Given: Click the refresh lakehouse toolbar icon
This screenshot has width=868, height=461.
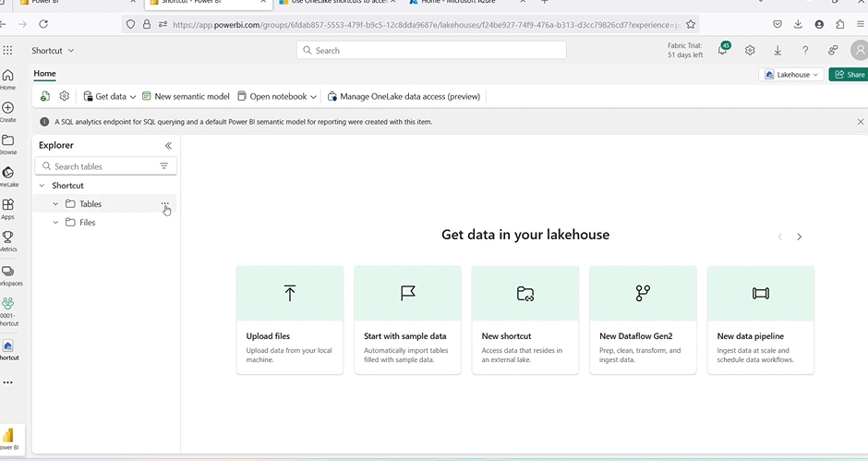Looking at the screenshot, I should click(45, 96).
